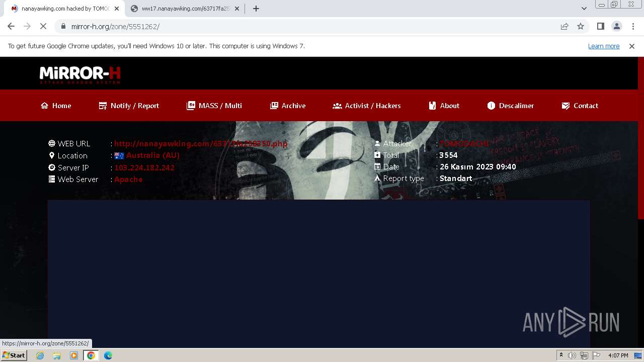Viewport: 644px width, 362px height.
Task: Click the dark mirror preview frame
Action: click(318, 274)
